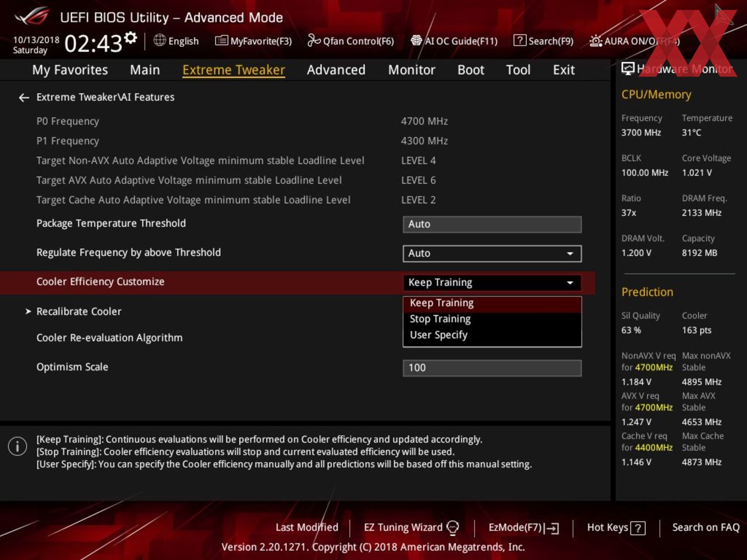Click Target Cache Auto Adaptive Voltage row
The width and height of the screenshot is (747, 560).
click(193, 200)
